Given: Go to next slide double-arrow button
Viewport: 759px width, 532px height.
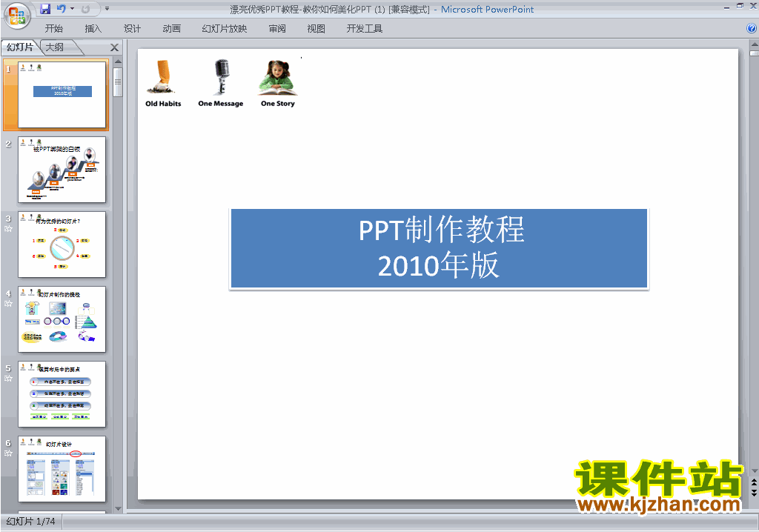Looking at the screenshot, I should coord(754,493).
